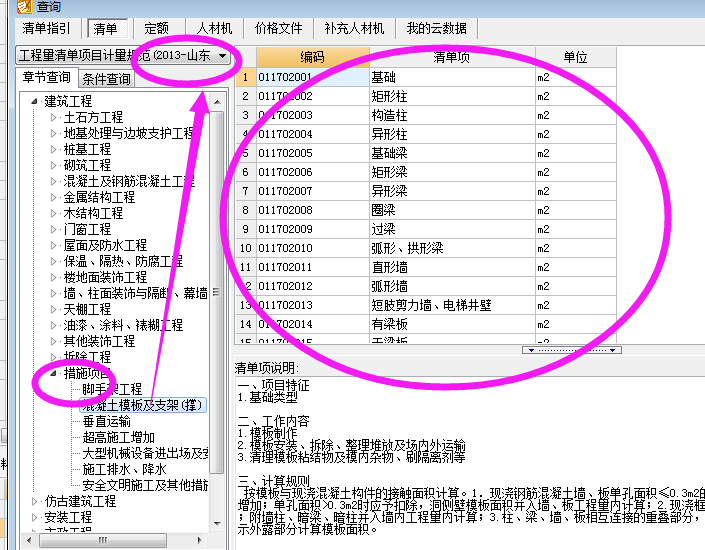Switch to the 清单 tab
Screen dimensions: 705x550
pyautogui.click(x=105, y=29)
